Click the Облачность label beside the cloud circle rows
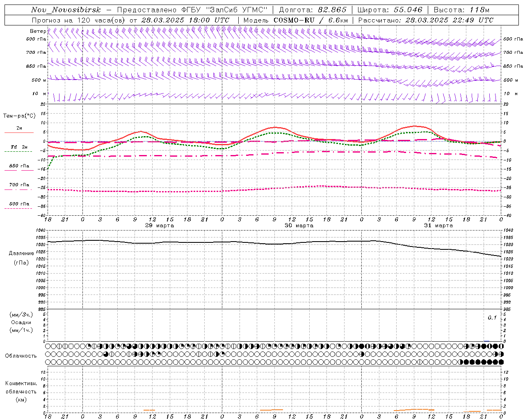 pyautogui.click(x=21, y=356)
